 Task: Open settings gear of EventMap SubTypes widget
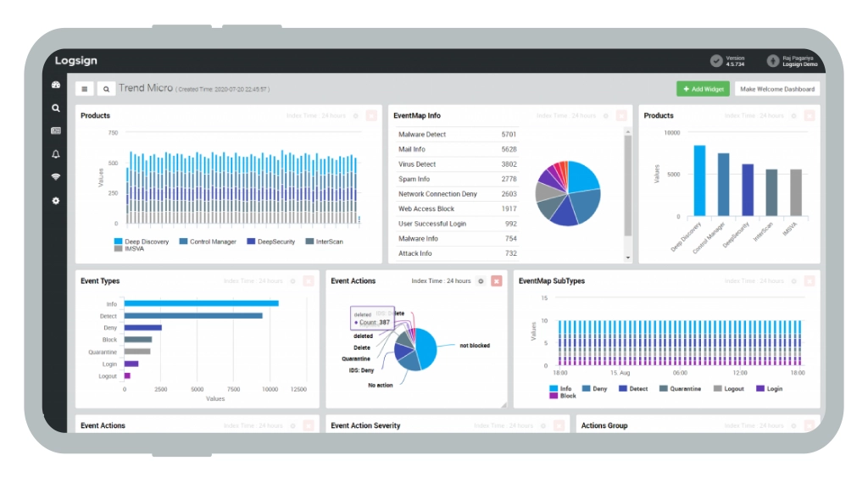pyautogui.click(x=793, y=281)
